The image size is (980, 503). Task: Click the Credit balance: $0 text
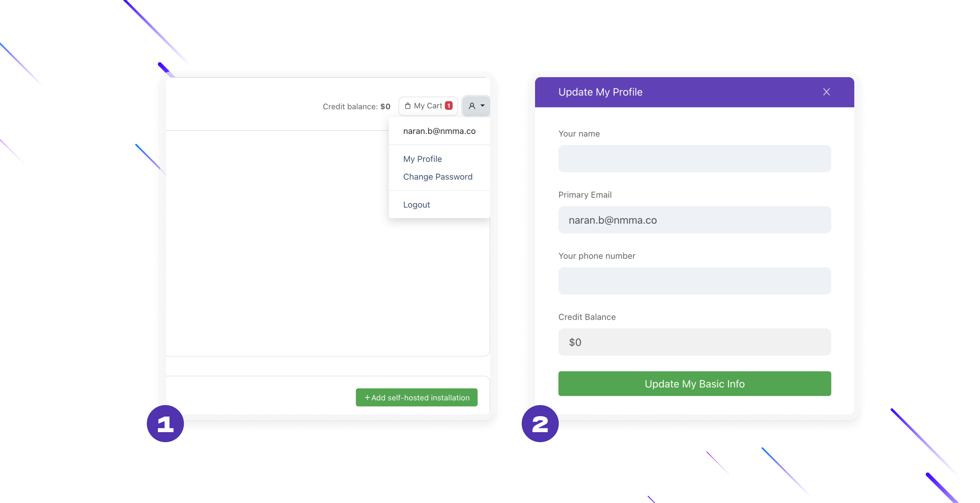pyautogui.click(x=356, y=106)
